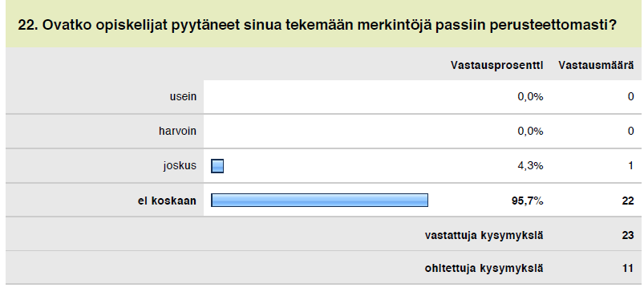644x292 pixels.
Task: Click the skipped total 11
Action: [x=629, y=268]
